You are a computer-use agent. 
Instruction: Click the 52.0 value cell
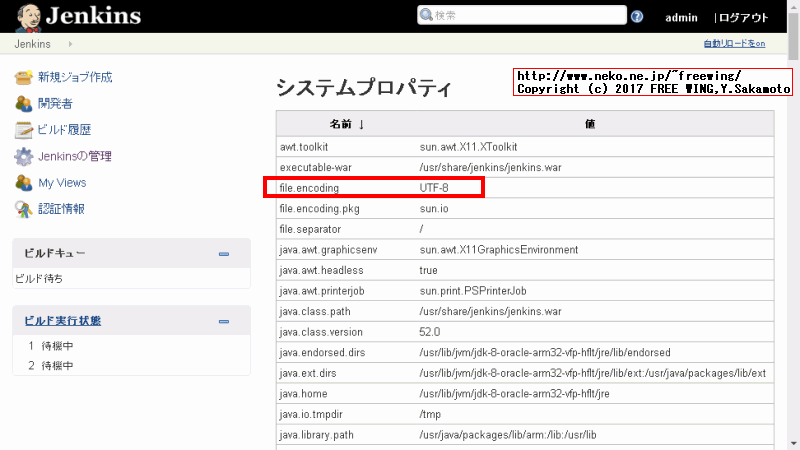(x=430, y=332)
